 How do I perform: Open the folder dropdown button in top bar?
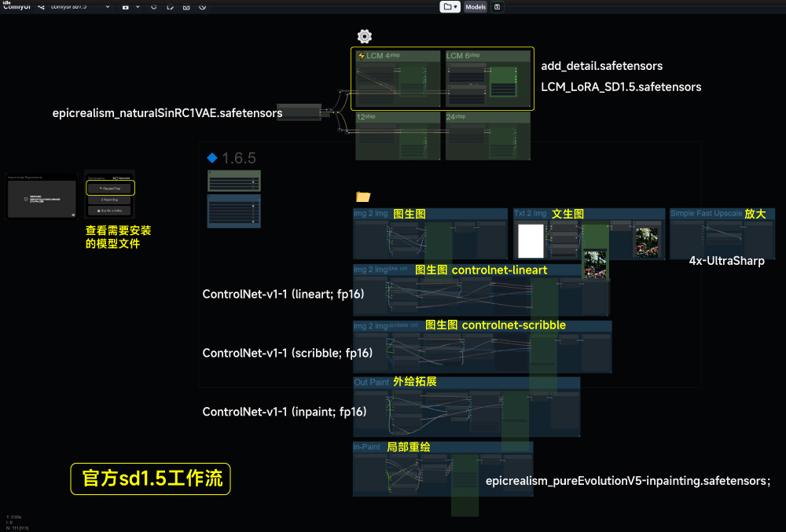point(450,6)
